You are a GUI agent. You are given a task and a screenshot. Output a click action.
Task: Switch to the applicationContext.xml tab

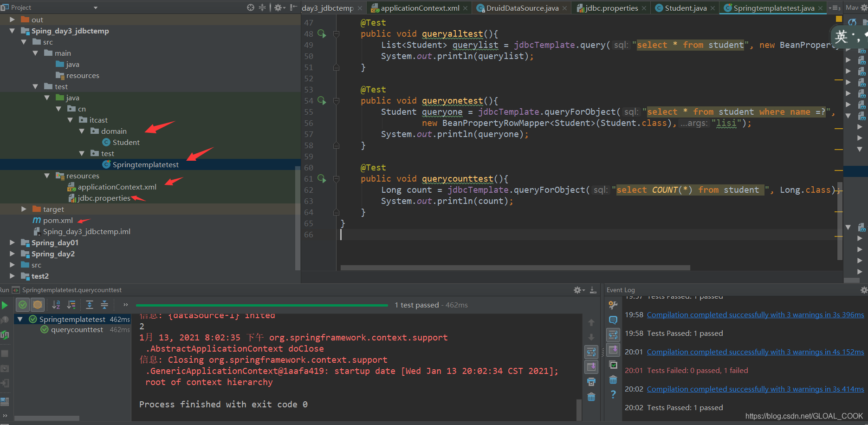(418, 7)
